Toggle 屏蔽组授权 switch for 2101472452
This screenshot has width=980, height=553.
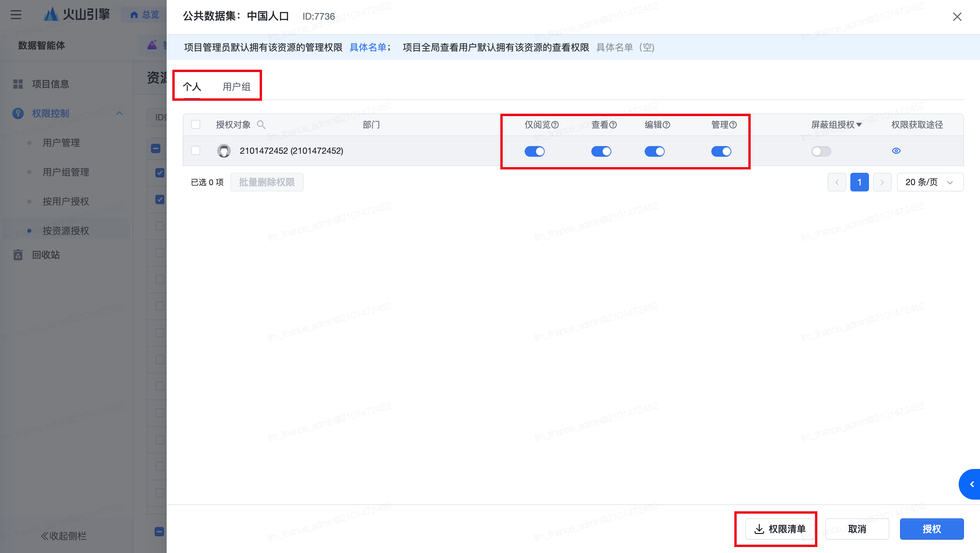coord(821,151)
